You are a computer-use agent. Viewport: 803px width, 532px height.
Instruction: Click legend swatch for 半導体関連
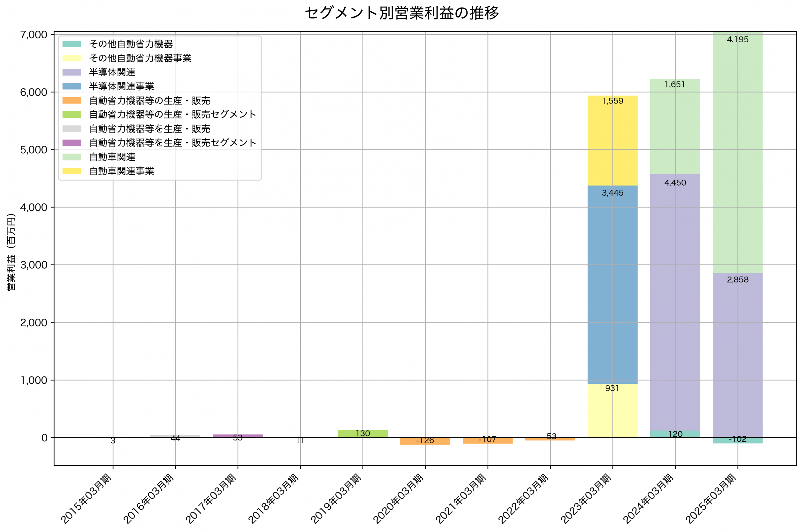coord(72,72)
